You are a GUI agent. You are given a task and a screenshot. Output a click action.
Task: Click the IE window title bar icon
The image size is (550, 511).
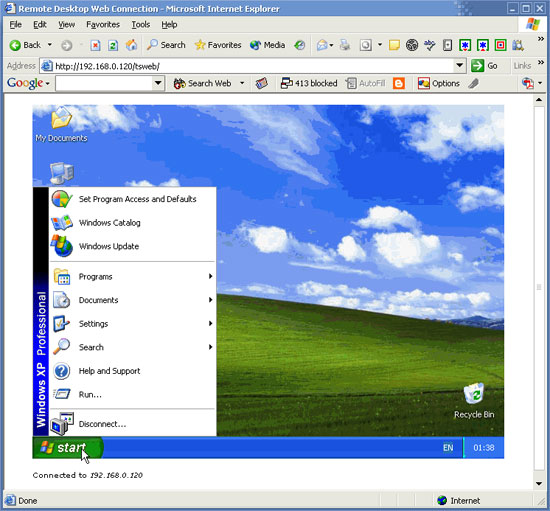(10, 8)
